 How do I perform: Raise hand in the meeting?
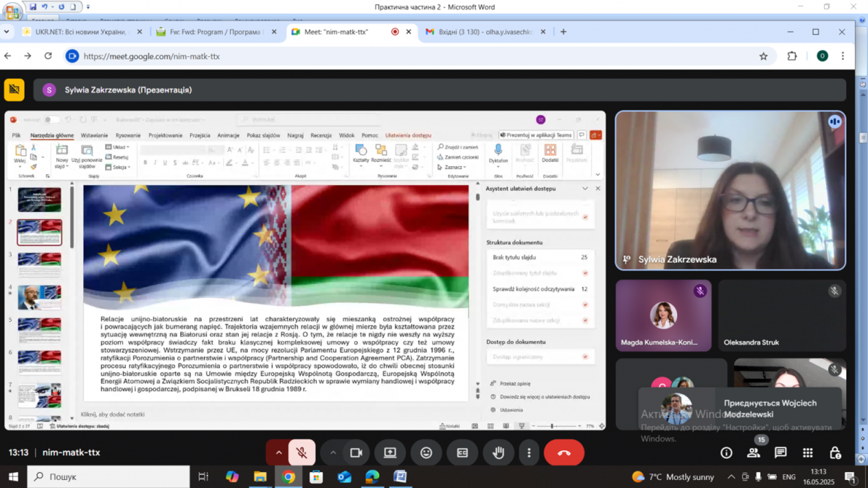point(498,453)
